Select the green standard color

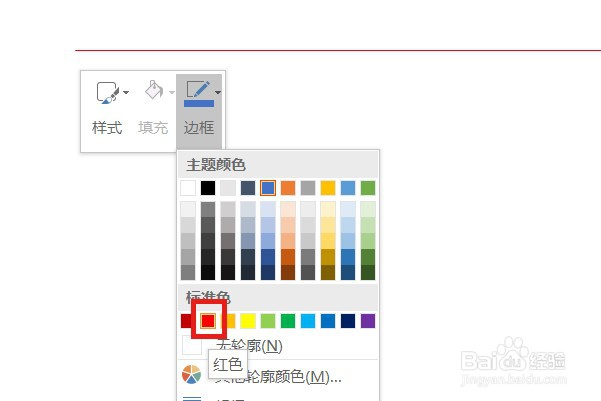click(x=288, y=321)
